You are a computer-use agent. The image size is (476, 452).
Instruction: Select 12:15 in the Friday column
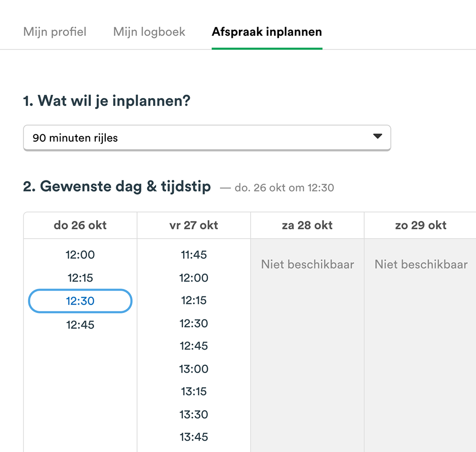(193, 300)
